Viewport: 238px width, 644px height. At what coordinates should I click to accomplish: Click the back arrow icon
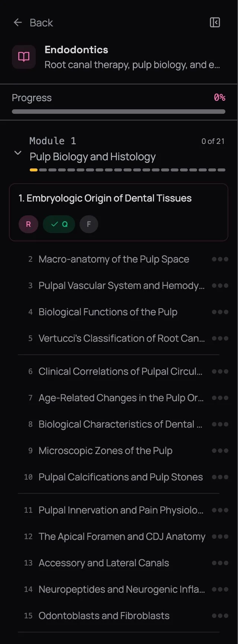(17, 23)
